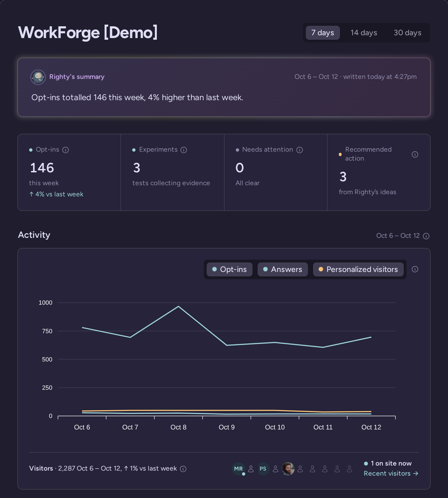Hide the Personalized visitors chart series
Viewport: 448px width, 498px height.
(358, 269)
